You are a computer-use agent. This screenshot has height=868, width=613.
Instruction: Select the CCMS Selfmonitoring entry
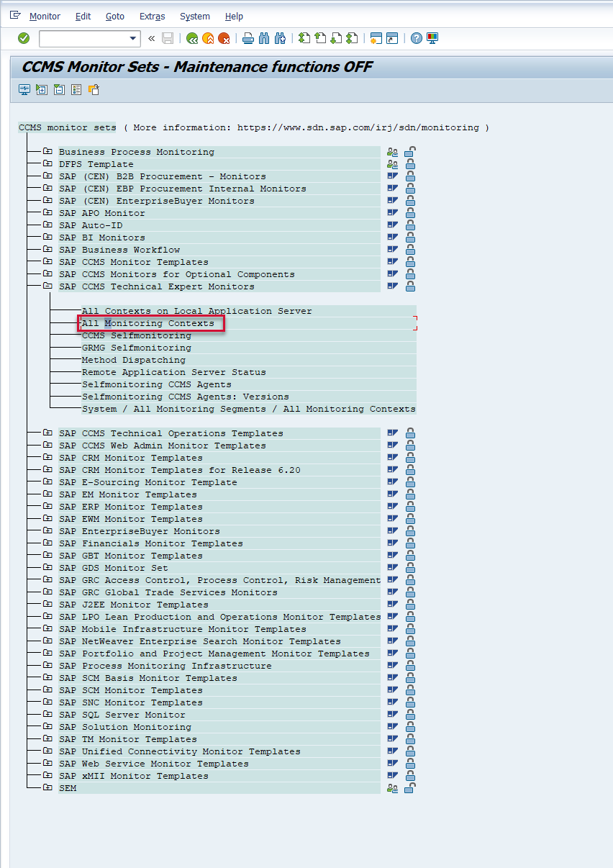137,336
